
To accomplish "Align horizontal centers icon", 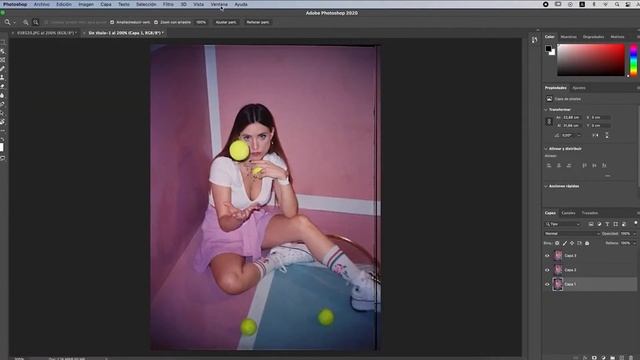I will [559, 165].
